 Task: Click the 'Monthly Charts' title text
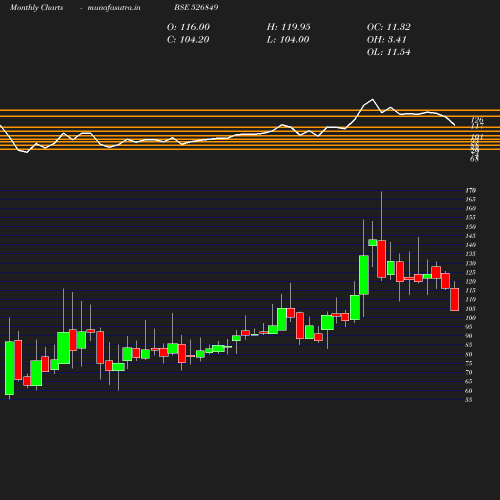[36, 7]
